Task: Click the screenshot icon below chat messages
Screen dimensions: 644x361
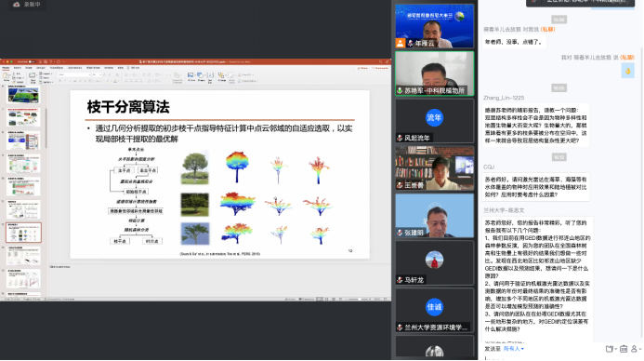Action: coord(610,349)
